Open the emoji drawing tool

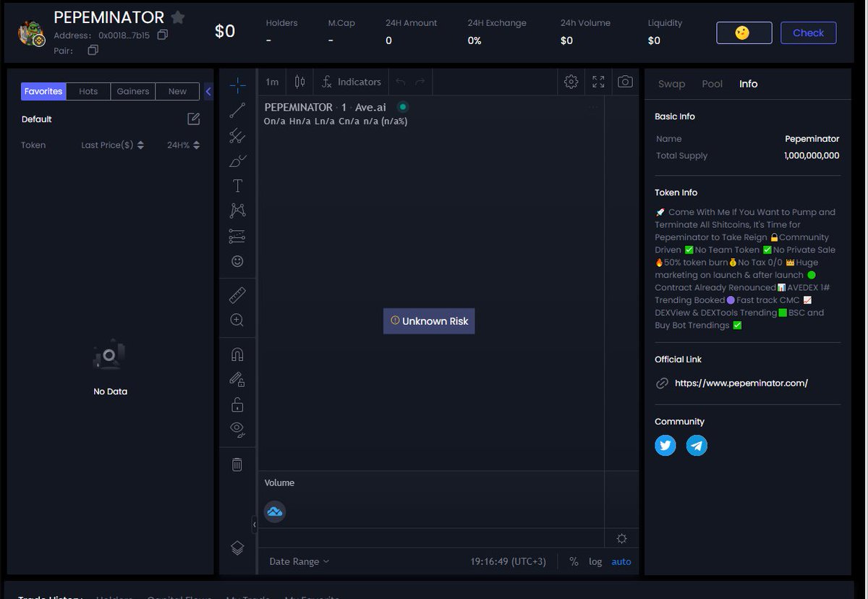point(237,261)
